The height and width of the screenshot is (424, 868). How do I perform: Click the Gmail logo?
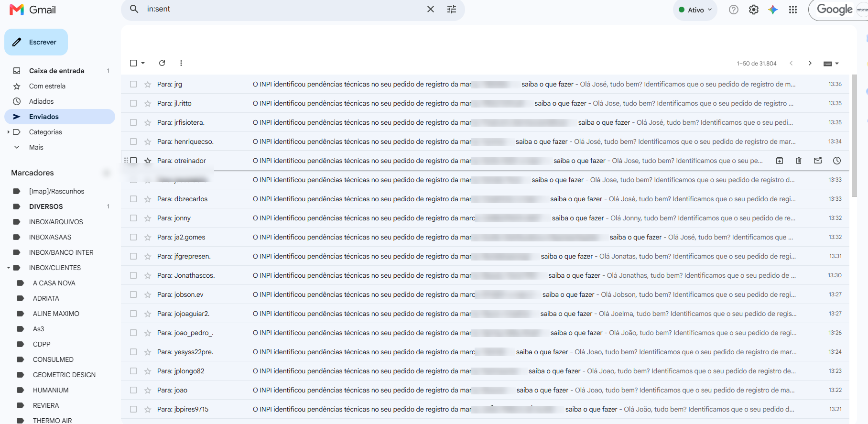click(33, 10)
